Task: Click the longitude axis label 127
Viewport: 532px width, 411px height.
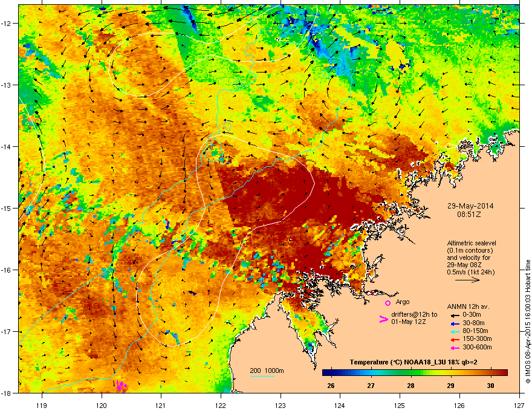Action: coord(519,405)
